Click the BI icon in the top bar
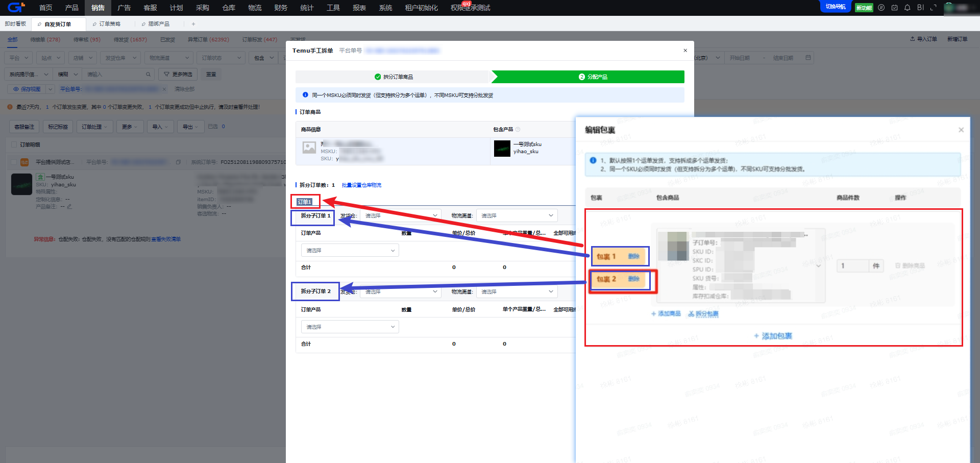This screenshot has width=980, height=463. pyautogui.click(x=920, y=8)
